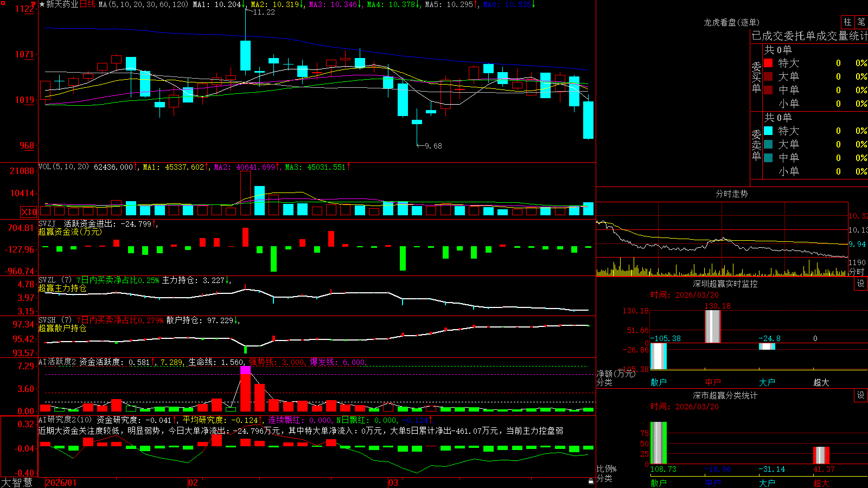Click the red 特大 buy-order swatch
Screen dimensions: 868x488
pyautogui.click(x=768, y=63)
